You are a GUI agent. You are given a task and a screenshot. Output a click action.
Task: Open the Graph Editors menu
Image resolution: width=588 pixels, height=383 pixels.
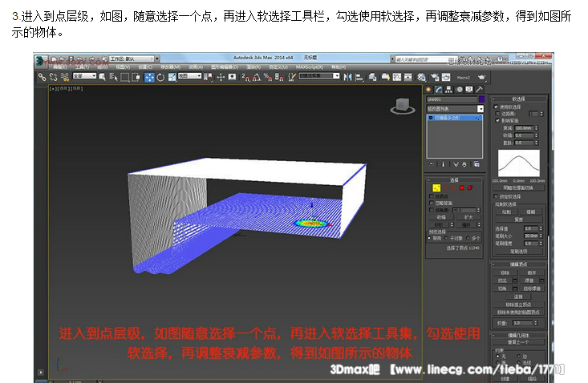click(225, 67)
